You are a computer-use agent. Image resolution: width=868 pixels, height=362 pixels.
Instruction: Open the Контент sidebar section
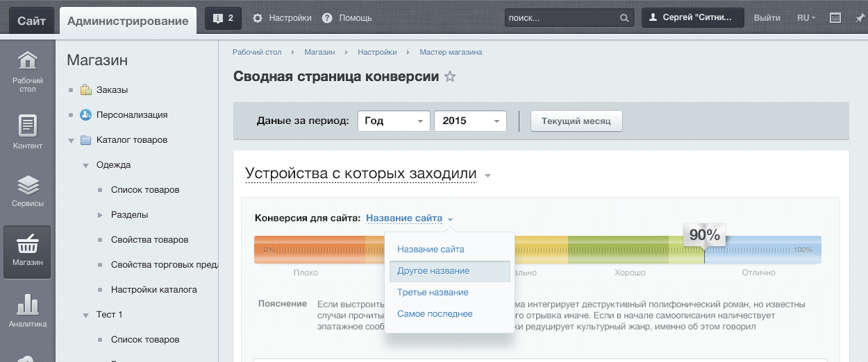point(27,132)
